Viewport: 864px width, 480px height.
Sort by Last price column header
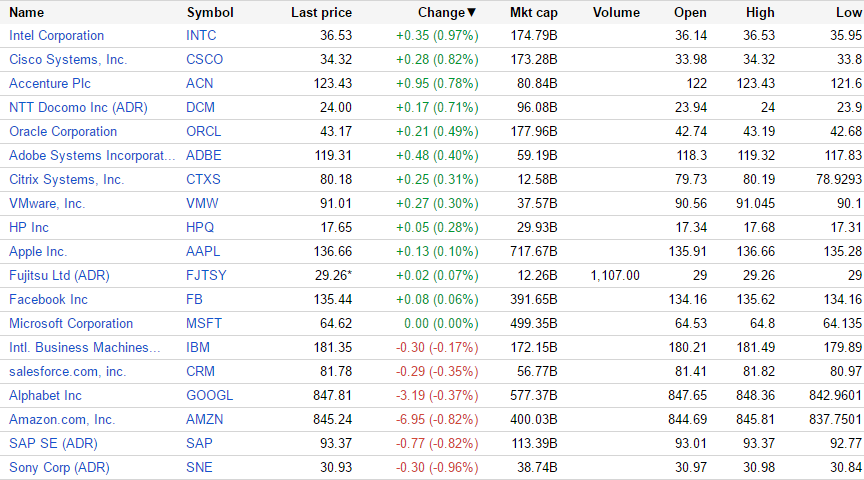tap(321, 12)
